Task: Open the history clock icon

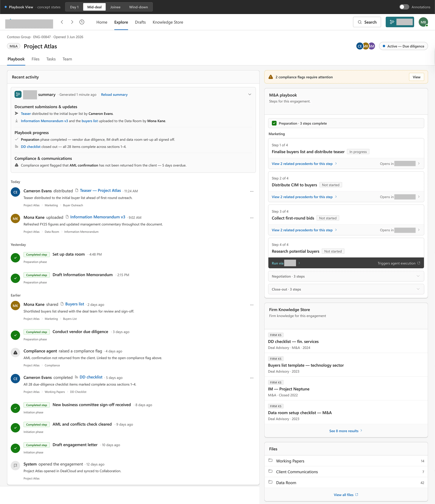Action: coord(82,22)
